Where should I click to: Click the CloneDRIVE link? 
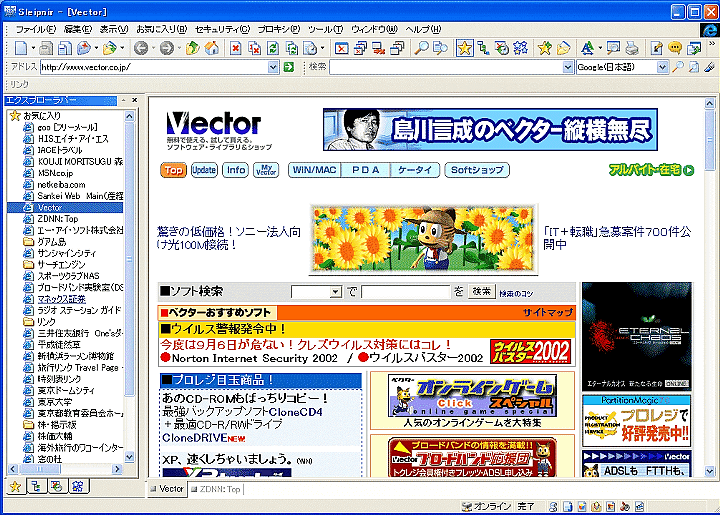pos(195,438)
